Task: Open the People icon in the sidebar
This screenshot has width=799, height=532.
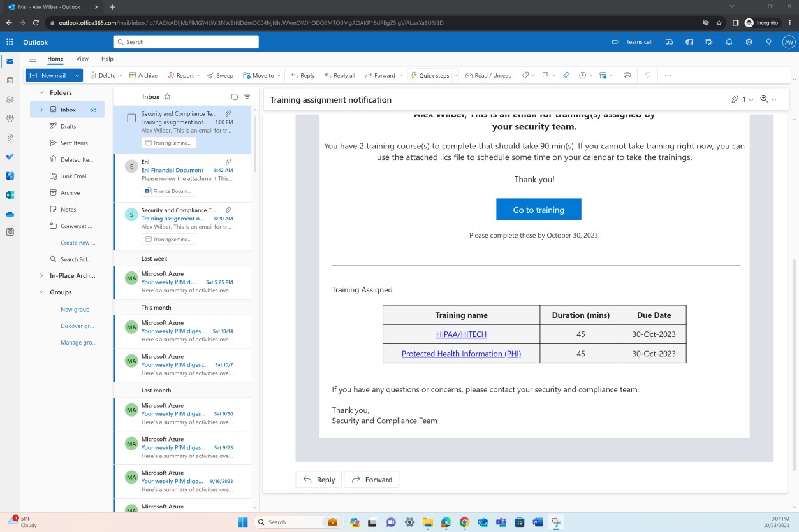Action: [x=8, y=97]
